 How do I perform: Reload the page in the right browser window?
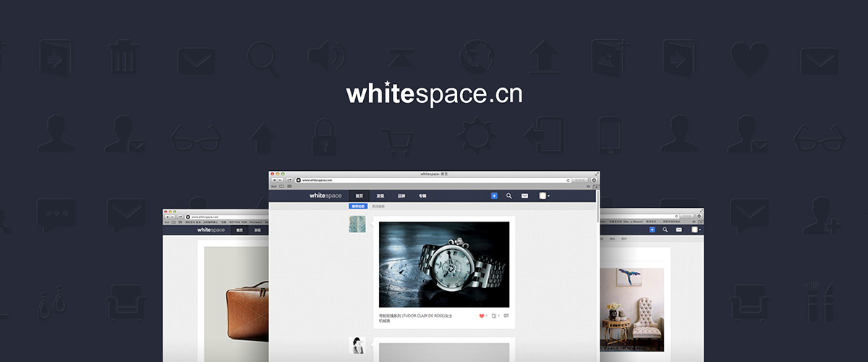click(x=676, y=216)
